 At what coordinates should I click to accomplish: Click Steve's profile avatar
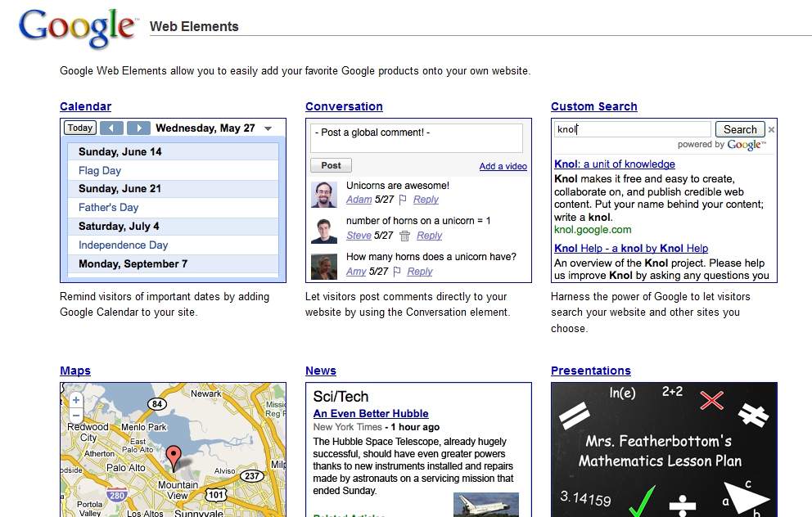[x=324, y=231]
